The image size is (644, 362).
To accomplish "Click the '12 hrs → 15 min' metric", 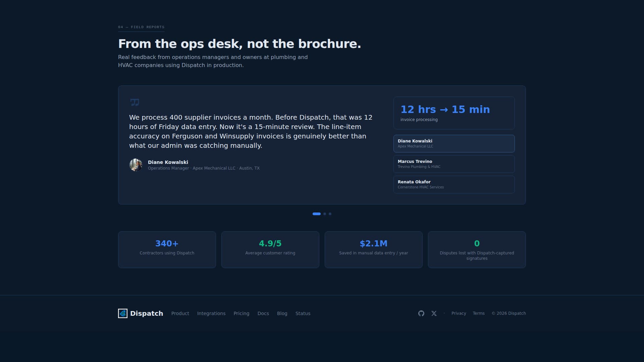I will (445, 109).
